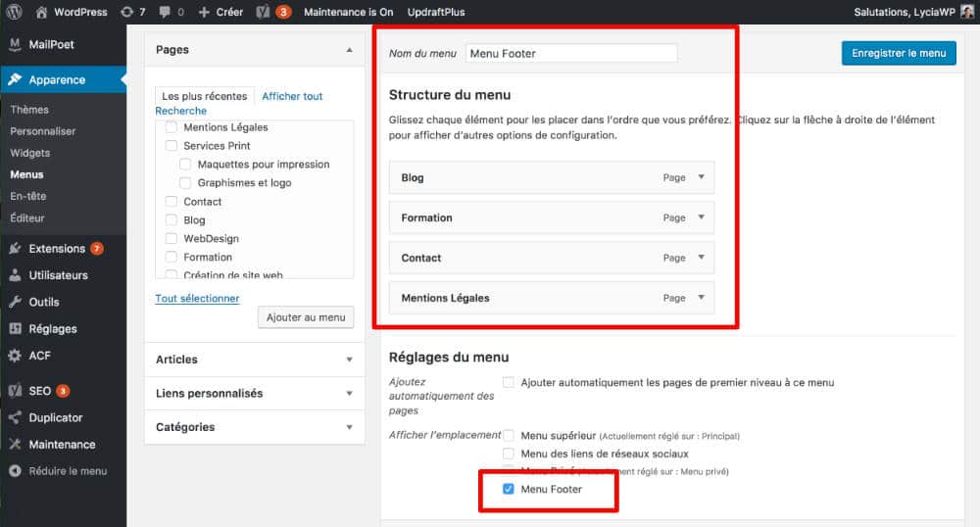Click the user avatar next to LyciaWP

click(x=967, y=11)
